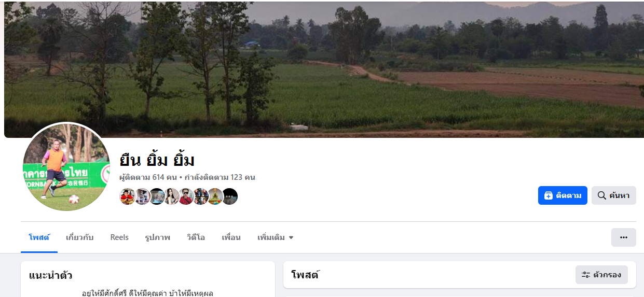Switch to the เกี่ยวกับ tab
The width and height of the screenshot is (644, 297).
[x=79, y=237]
